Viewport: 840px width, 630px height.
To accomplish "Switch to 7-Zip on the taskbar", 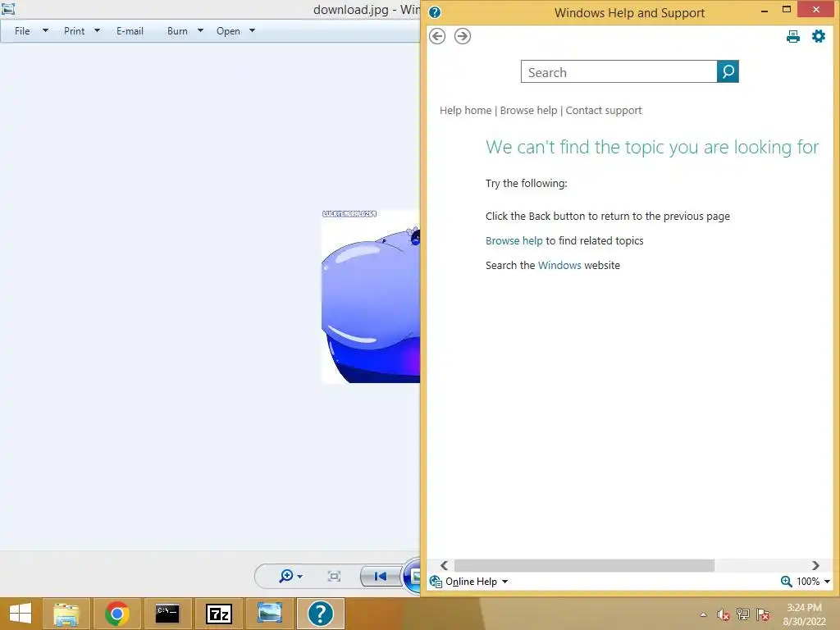I will tap(218, 614).
